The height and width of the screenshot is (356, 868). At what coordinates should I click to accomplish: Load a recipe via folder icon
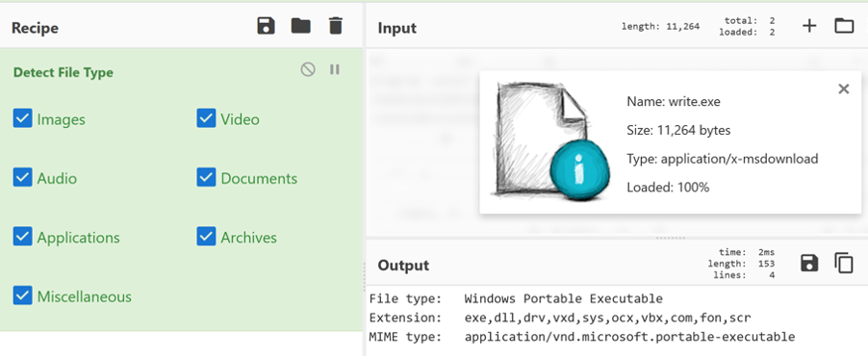(300, 25)
